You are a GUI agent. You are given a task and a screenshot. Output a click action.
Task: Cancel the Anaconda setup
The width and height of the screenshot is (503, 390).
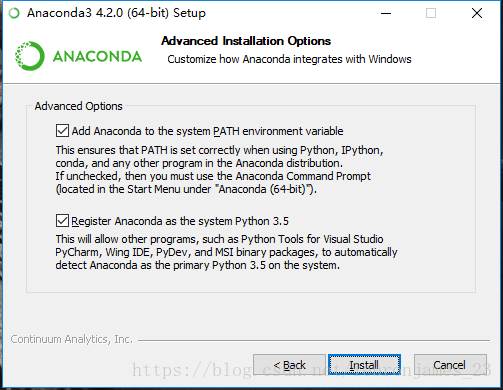tap(450, 365)
